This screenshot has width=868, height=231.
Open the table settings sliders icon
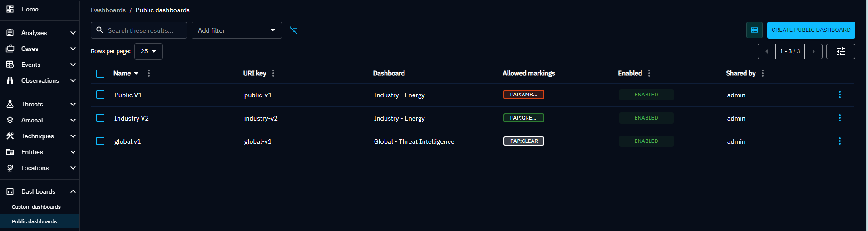(840, 51)
